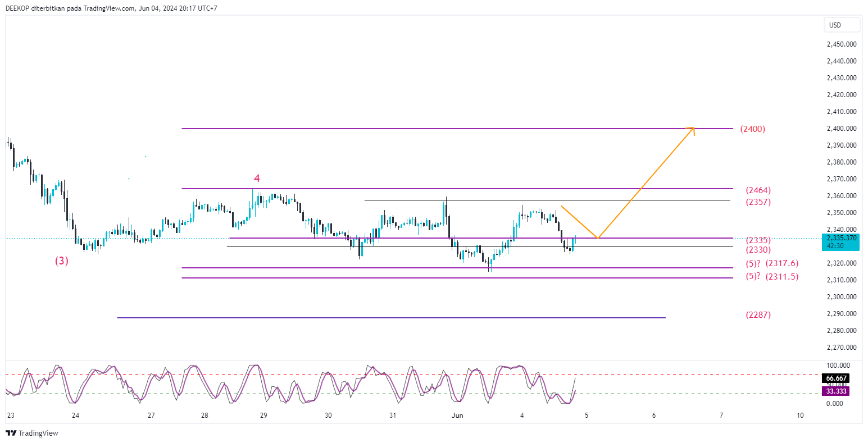This screenshot has height=443, width=868.
Task: Click the 2,270.000 price axis label
Action: pos(842,347)
